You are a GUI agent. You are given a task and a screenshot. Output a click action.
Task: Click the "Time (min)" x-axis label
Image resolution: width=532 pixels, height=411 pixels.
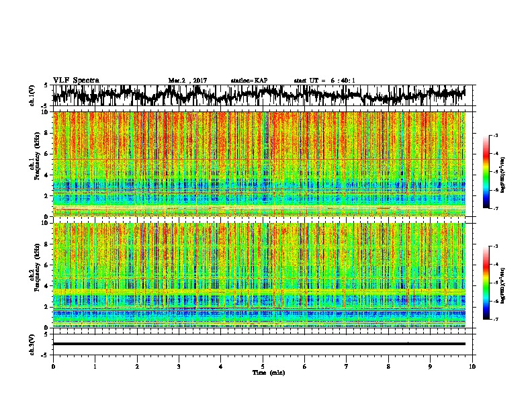tap(269, 373)
